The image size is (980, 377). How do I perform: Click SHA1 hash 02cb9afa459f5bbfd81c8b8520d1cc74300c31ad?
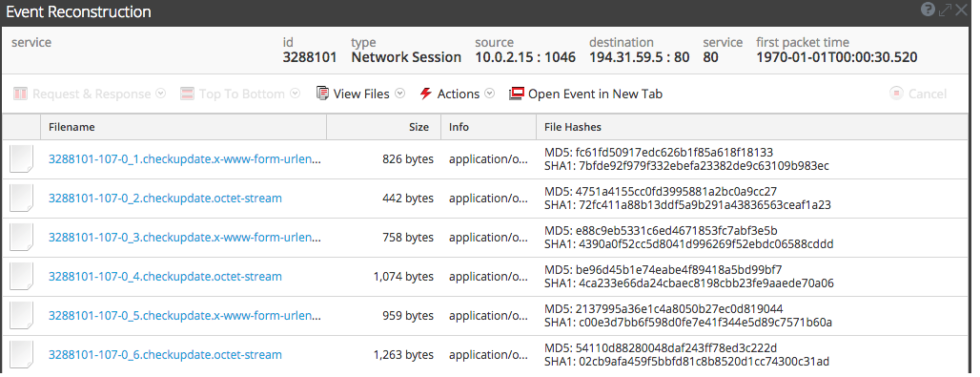pos(687,362)
